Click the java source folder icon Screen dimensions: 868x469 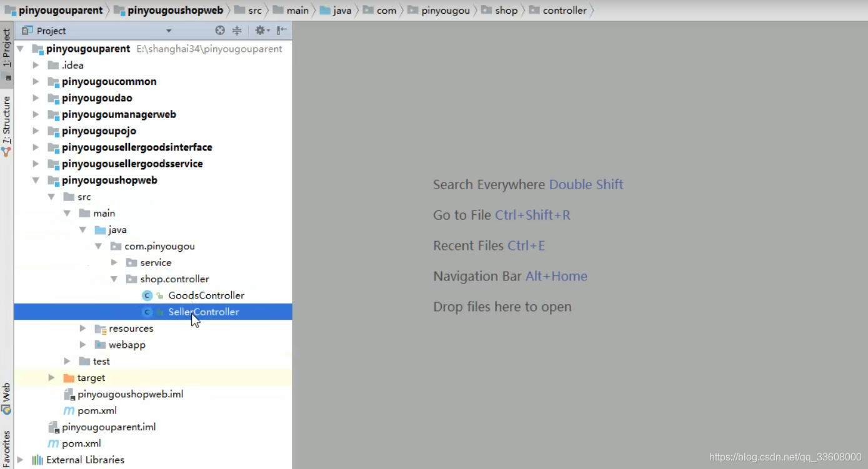(100, 230)
